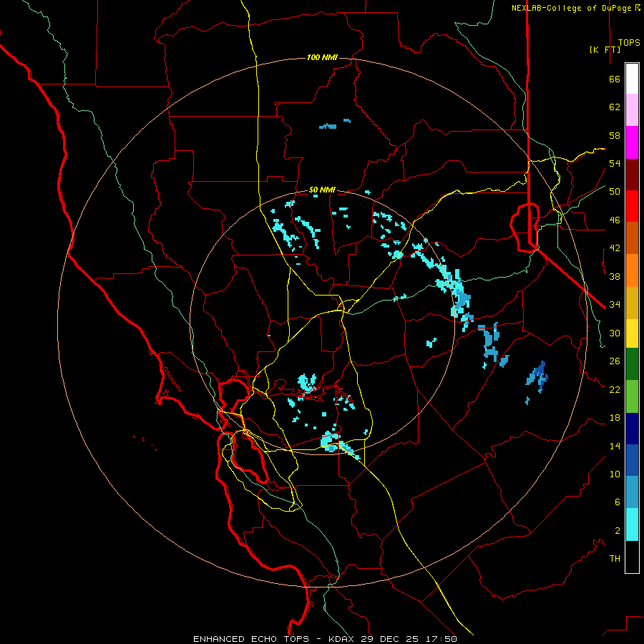This screenshot has height=644, width=644.
Task: Pick the orange 42 kft legend swatch
Action: coord(632,270)
